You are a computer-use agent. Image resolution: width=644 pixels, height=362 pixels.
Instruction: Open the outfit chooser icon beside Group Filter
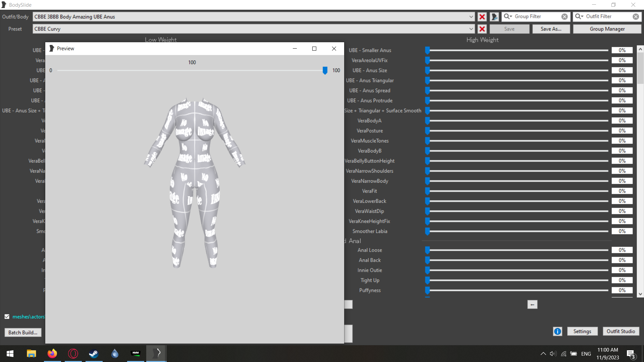[494, 17]
